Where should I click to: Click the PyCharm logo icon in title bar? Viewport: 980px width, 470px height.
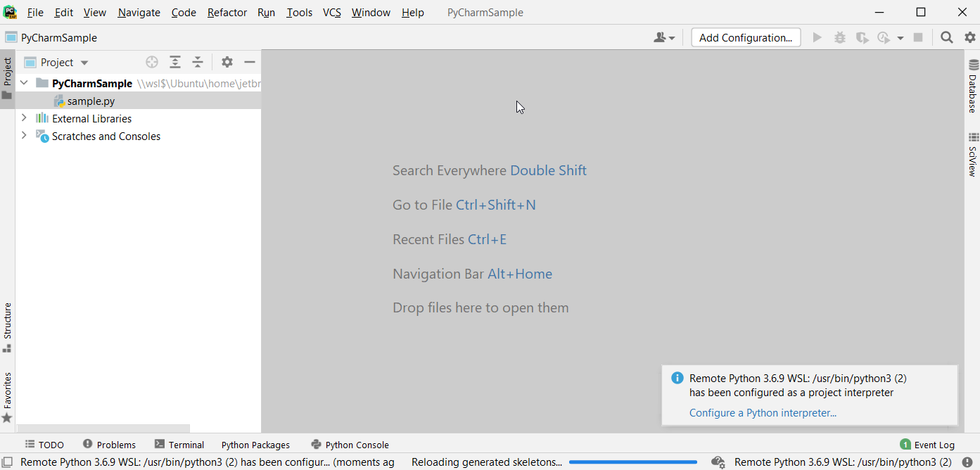click(x=11, y=12)
